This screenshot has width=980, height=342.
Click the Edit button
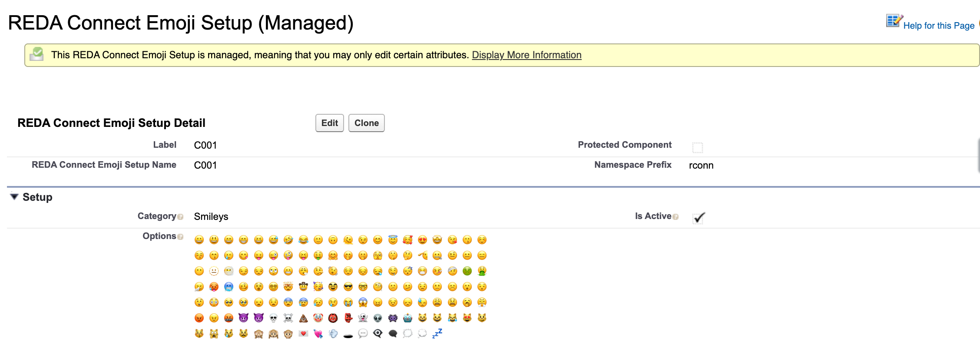[330, 123]
